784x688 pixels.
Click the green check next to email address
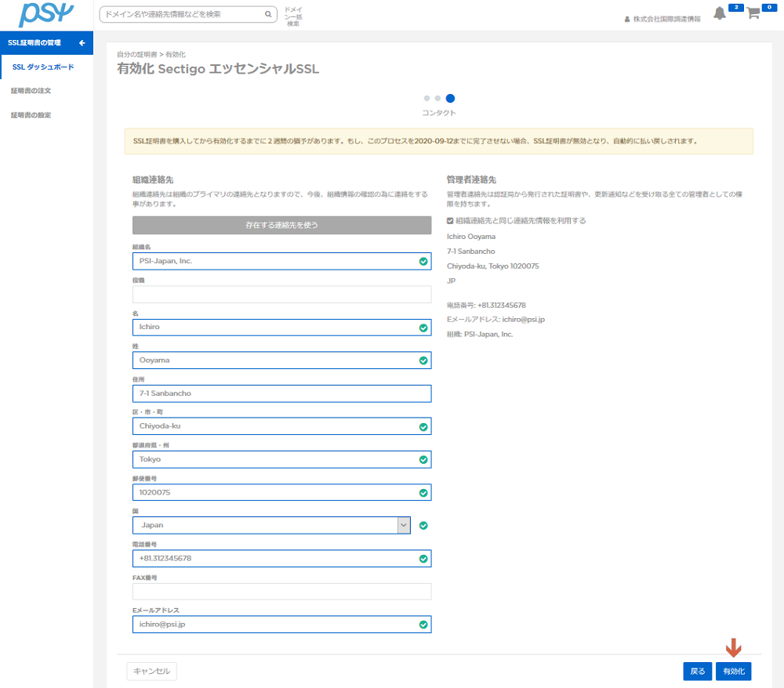423,625
